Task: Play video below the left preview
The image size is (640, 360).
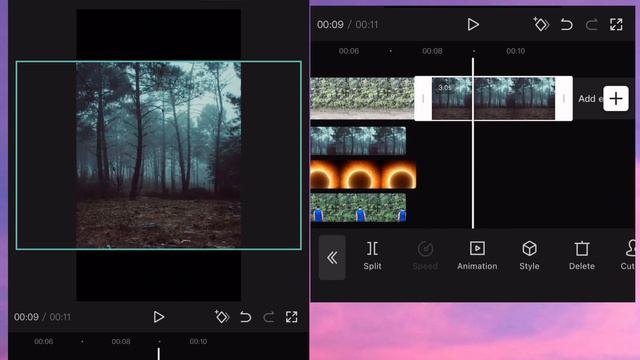Action: (158, 317)
